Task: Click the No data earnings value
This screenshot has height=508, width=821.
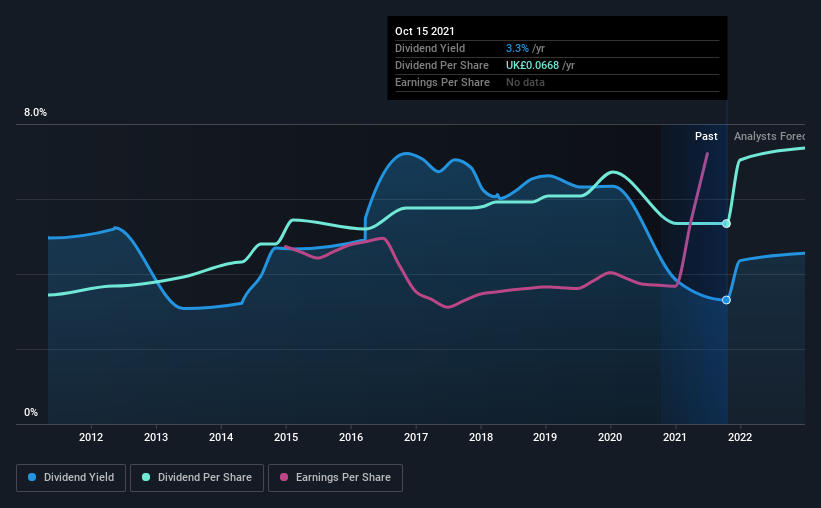Action: click(525, 82)
